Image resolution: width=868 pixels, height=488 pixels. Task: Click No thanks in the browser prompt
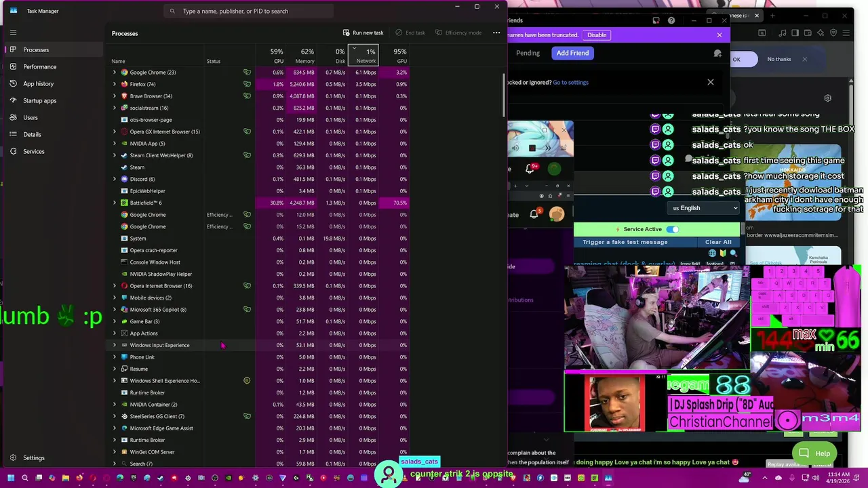[x=779, y=59]
